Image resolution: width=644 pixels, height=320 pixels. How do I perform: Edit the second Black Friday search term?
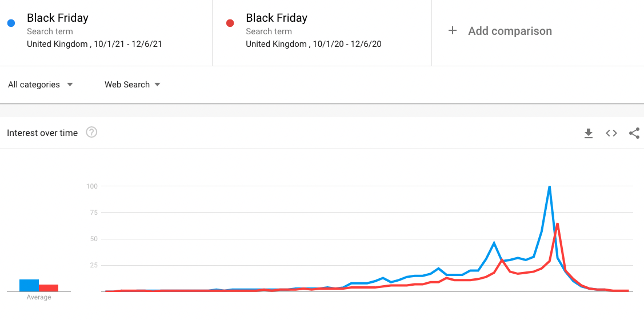pyautogui.click(x=277, y=18)
